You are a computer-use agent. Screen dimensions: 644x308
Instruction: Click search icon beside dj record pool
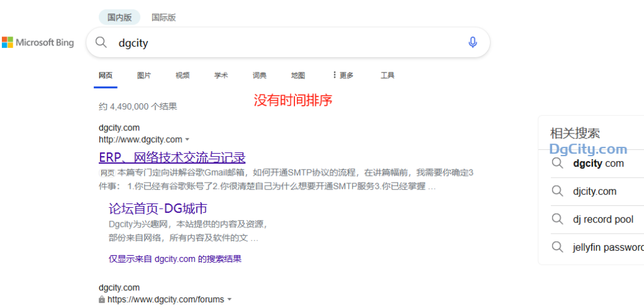pyautogui.click(x=557, y=219)
